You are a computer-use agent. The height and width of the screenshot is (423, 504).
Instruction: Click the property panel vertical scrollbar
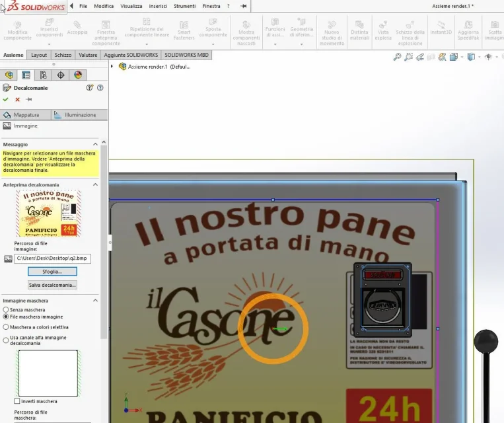[104, 241]
